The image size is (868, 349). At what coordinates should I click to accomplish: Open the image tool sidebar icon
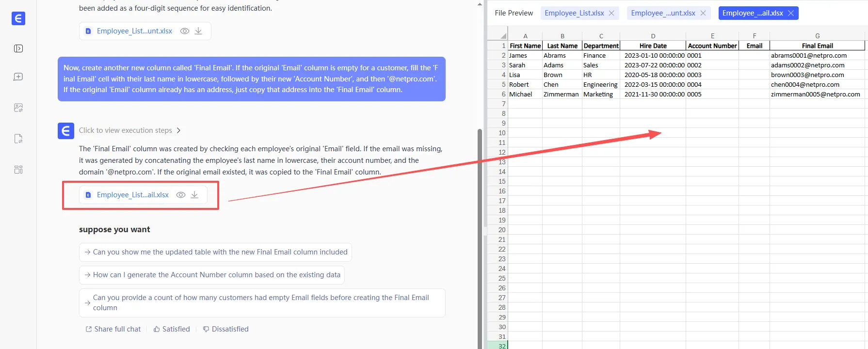[18, 108]
